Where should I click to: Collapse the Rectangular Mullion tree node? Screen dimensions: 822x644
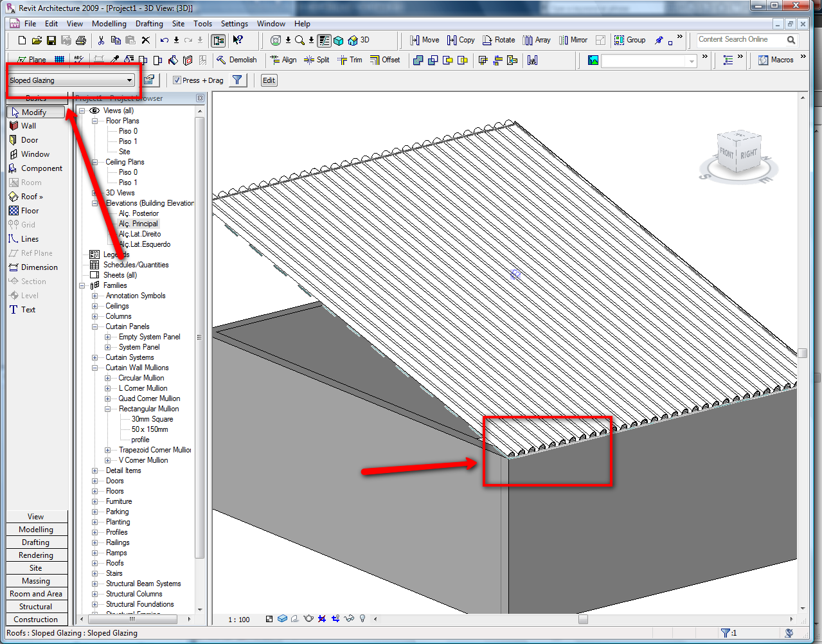(107, 409)
